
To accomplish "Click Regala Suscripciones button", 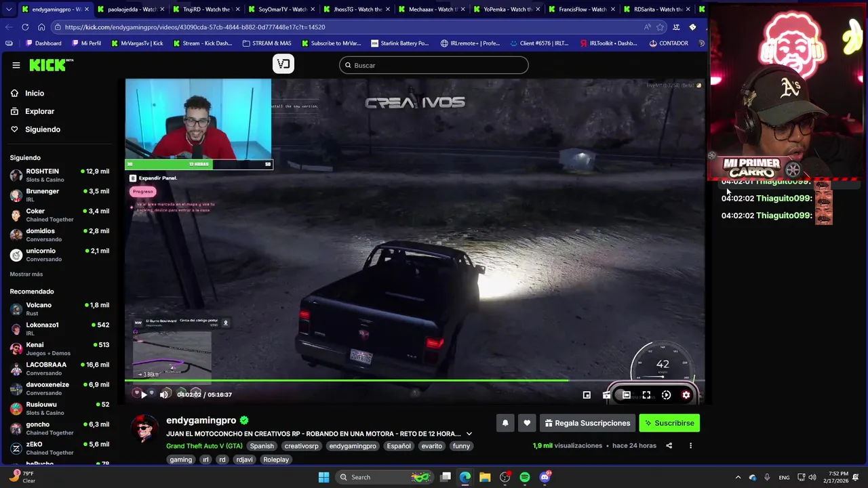I will pyautogui.click(x=587, y=423).
